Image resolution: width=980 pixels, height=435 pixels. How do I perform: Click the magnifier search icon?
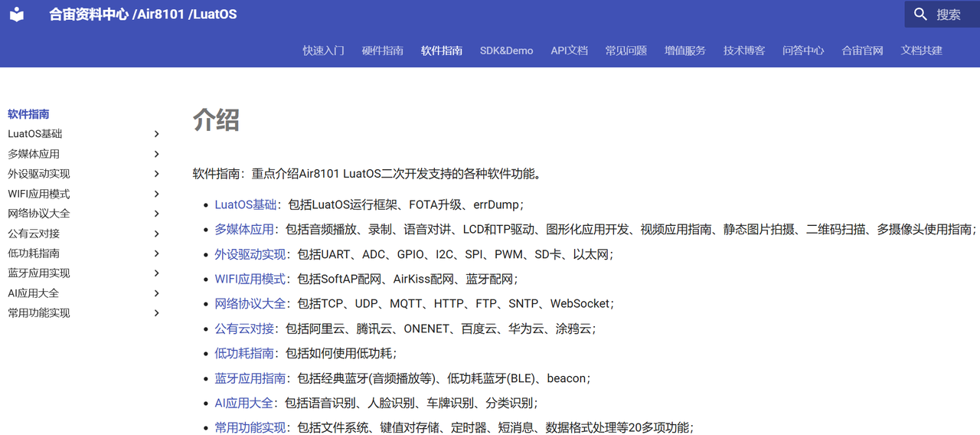920,15
